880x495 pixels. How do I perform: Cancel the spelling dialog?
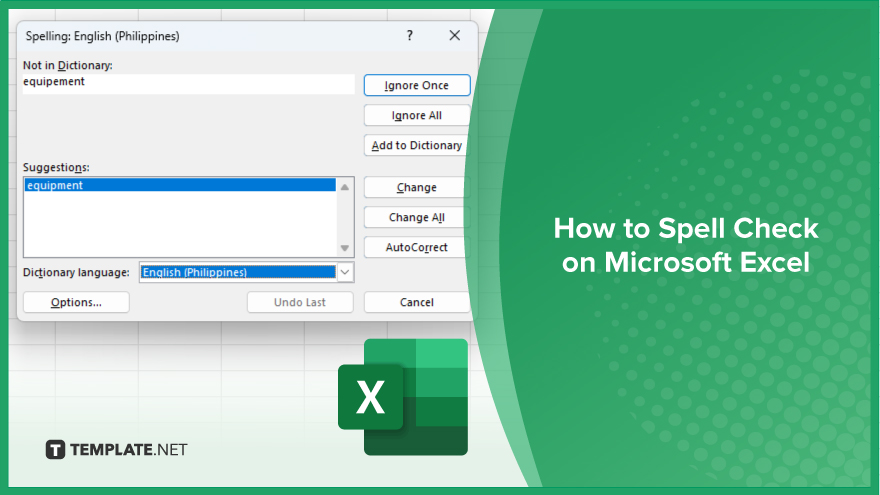pyautogui.click(x=416, y=302)
